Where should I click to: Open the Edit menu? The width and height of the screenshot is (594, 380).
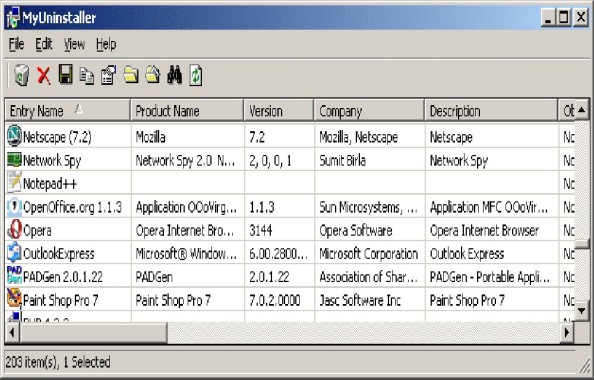(44, 44)
